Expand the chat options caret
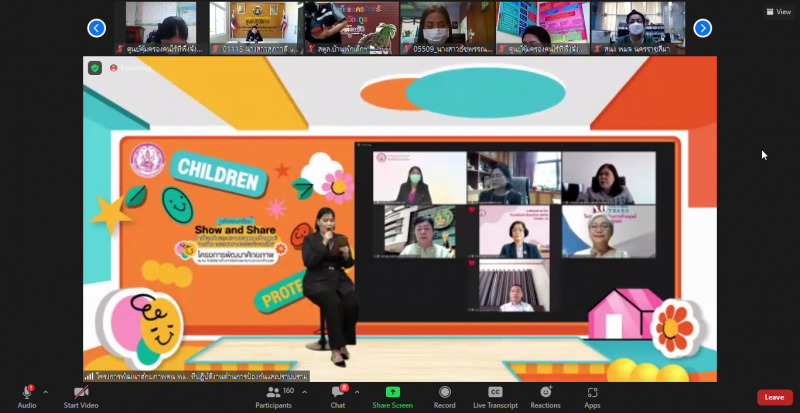Screen dimensions: 800x413 (x=357, y=392)
